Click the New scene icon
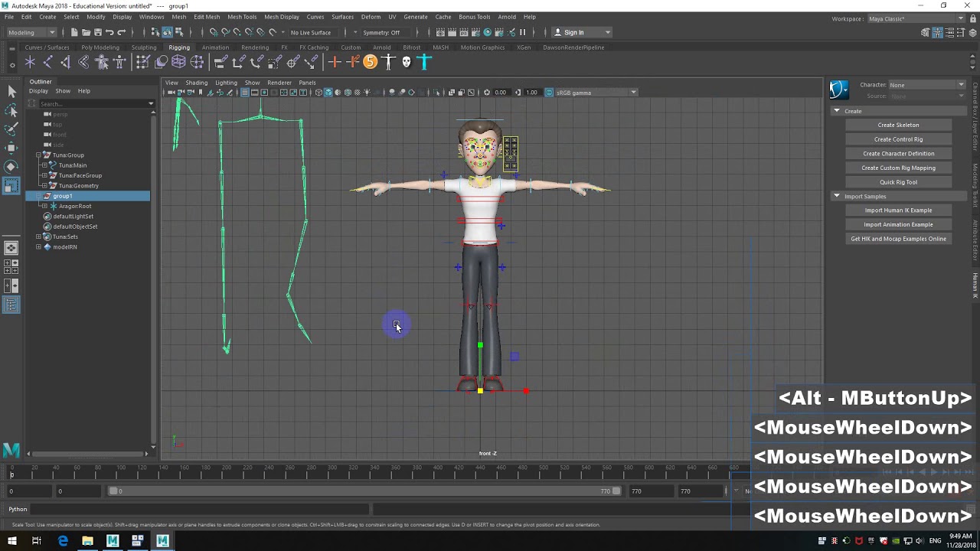 pos(74,32)
